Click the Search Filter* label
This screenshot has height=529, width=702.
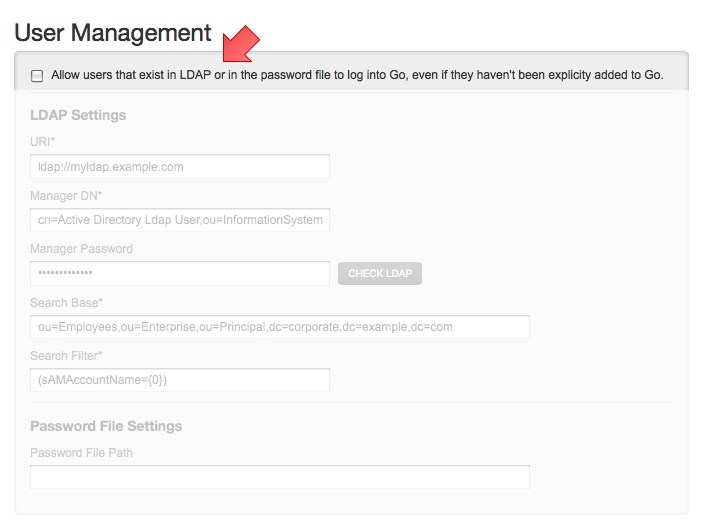pyautogui.click(x=67, y=356)
